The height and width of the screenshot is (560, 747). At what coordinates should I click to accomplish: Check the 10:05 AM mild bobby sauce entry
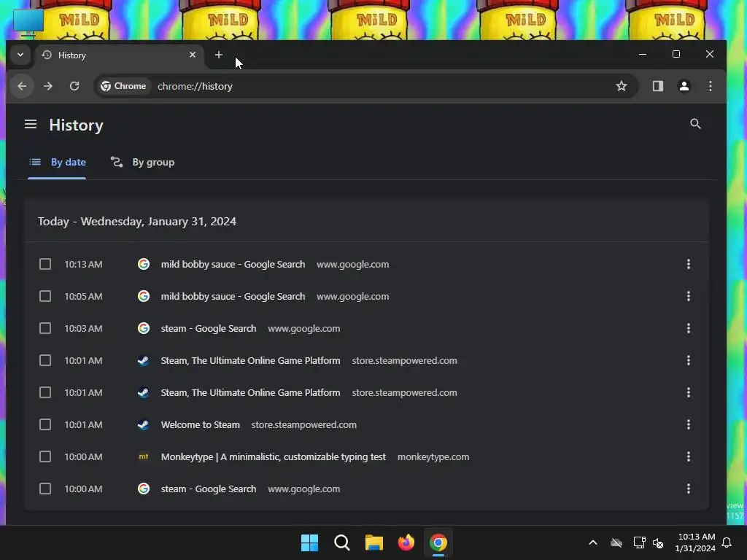45,296
